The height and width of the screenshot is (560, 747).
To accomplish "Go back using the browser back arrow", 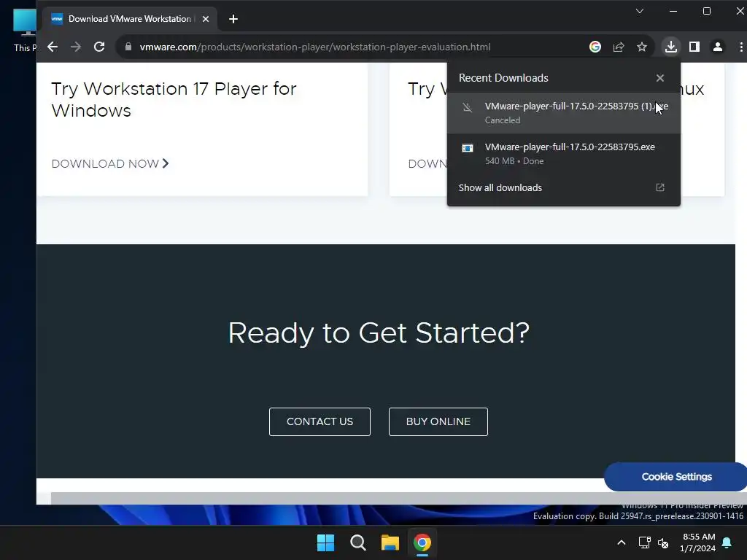I will pyautogui.click(x=53, y=47).
